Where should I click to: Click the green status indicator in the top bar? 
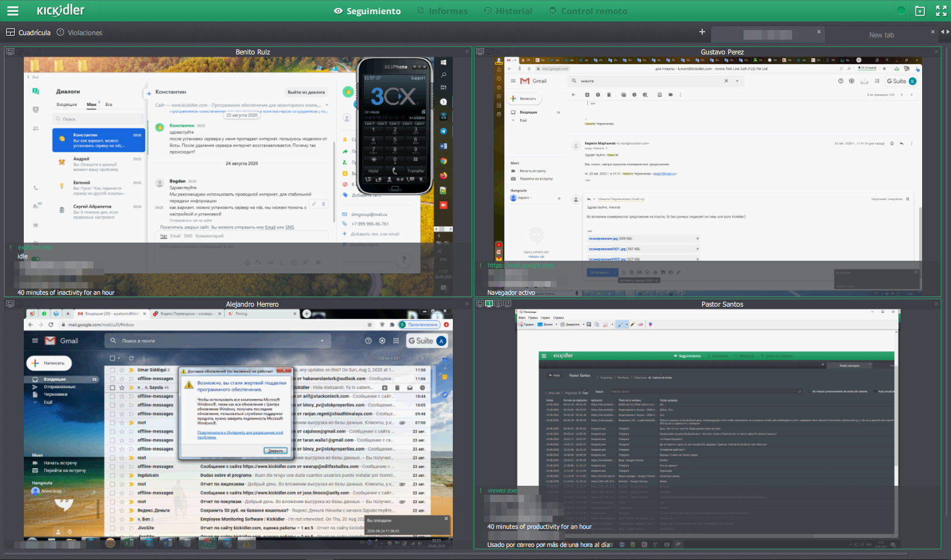901,11
